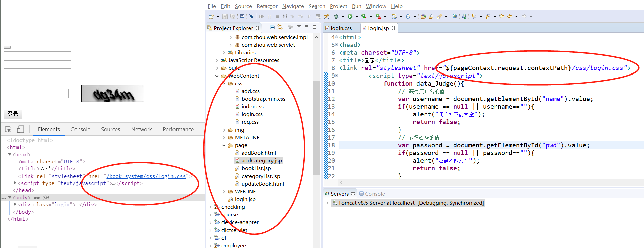Click the Save All icon in the toolbar
Screen dimensions: 644x248
pos(233,16)
